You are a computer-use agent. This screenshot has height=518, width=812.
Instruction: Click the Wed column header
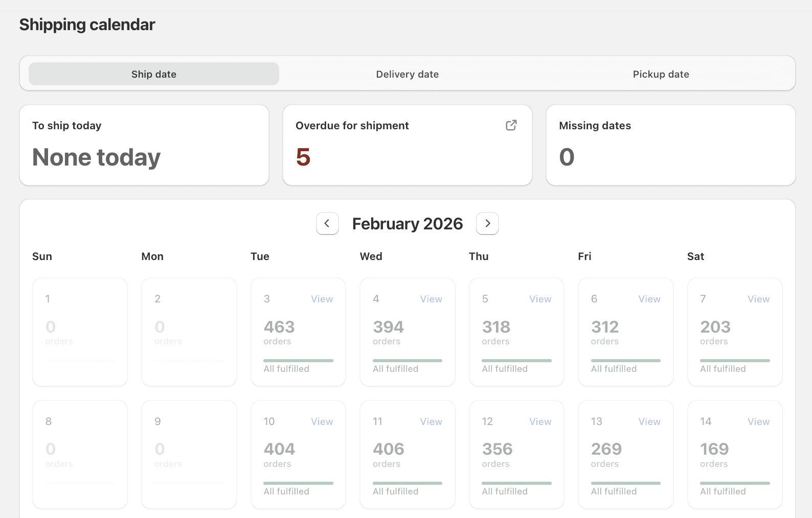click(x=371, y=256)
